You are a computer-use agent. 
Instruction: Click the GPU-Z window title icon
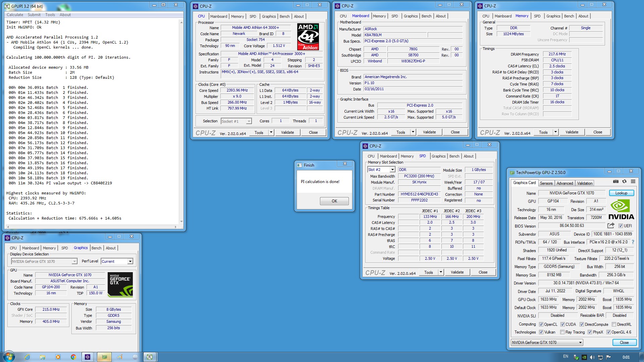click(512, 173)
